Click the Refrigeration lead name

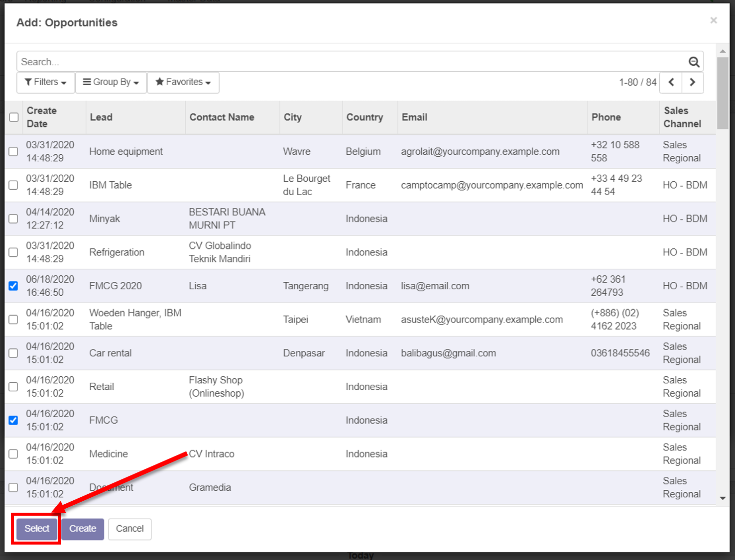(x=117, y=252)
